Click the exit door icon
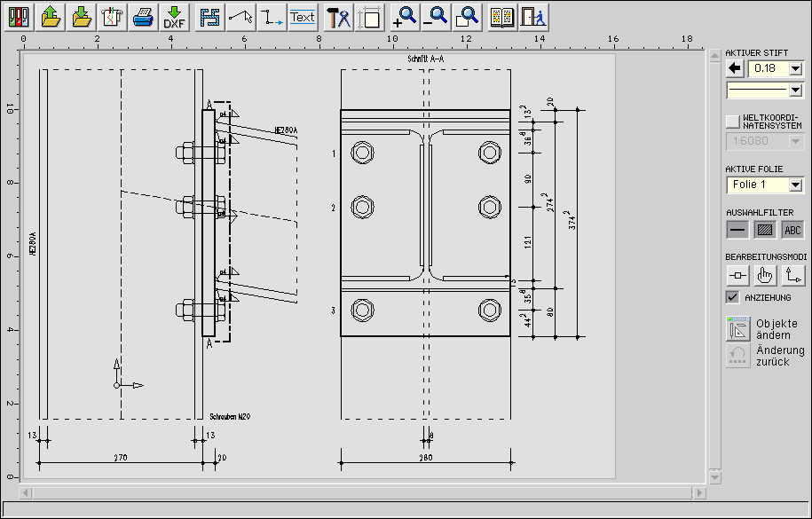The height and width of the screenshot is (519, 812). coord(532,16)
